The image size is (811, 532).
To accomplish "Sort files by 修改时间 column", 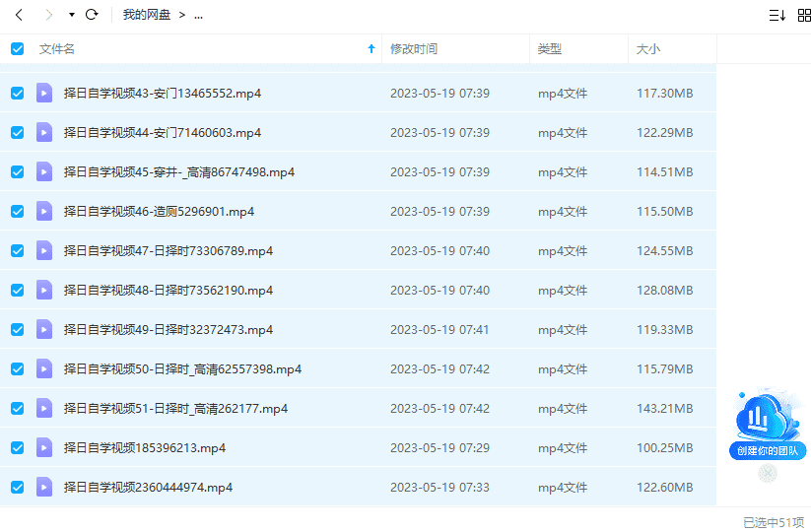I will pos(414,48).
